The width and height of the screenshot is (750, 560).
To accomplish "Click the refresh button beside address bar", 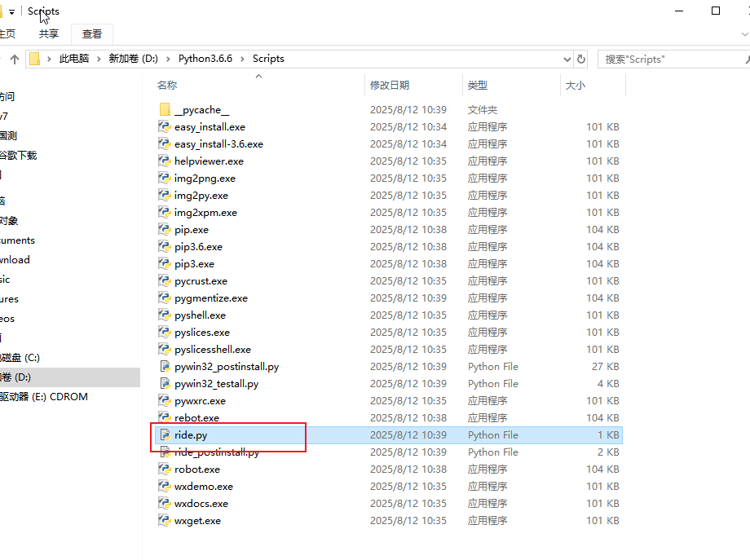I will pyautogui.click(x=581, y=59).
